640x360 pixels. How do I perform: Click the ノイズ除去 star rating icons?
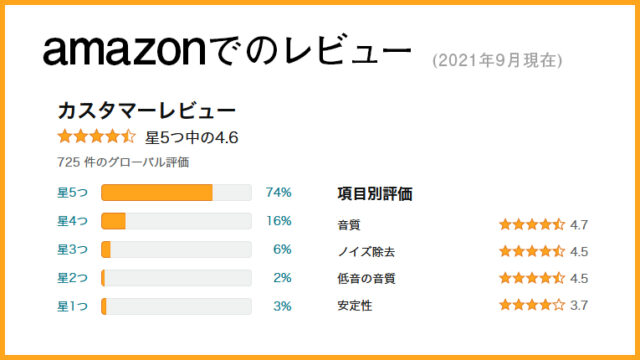pyautogui.click(x=532, y=251)
